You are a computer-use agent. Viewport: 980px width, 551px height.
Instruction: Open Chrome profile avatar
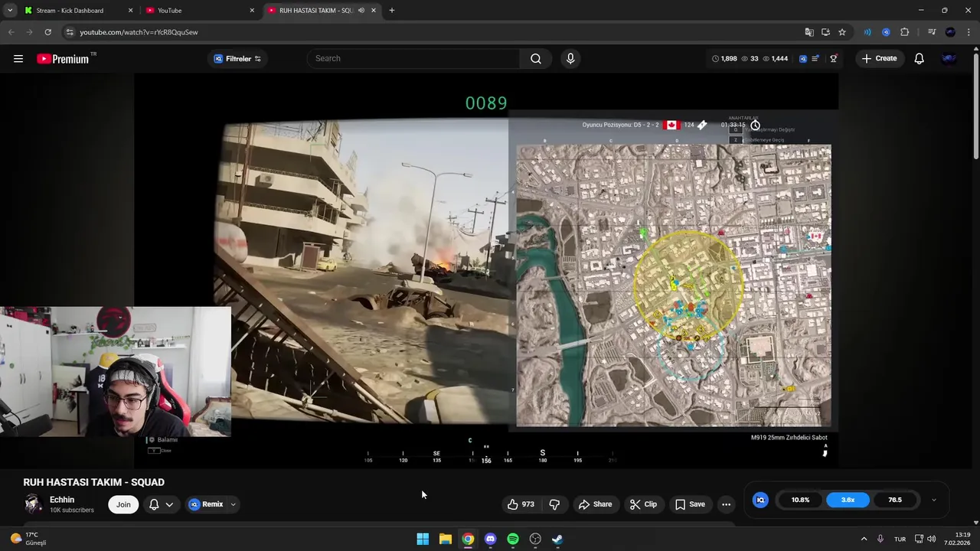coord(951,32)
